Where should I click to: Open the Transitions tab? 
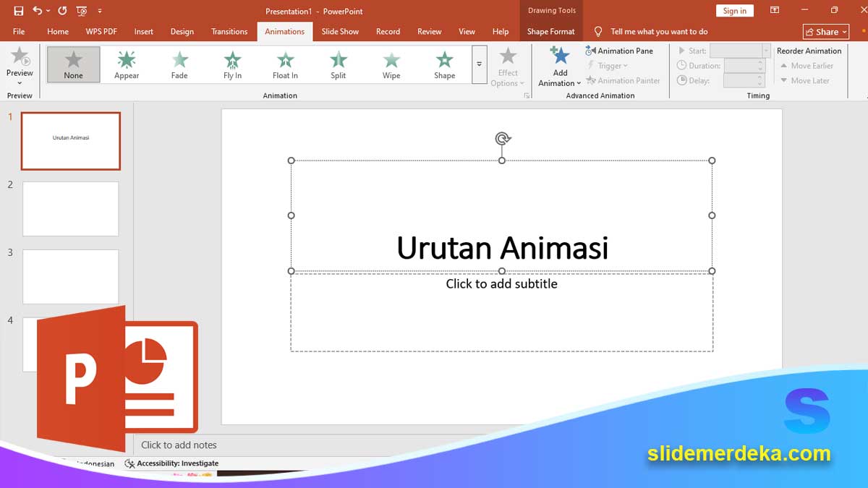(229, 31)
